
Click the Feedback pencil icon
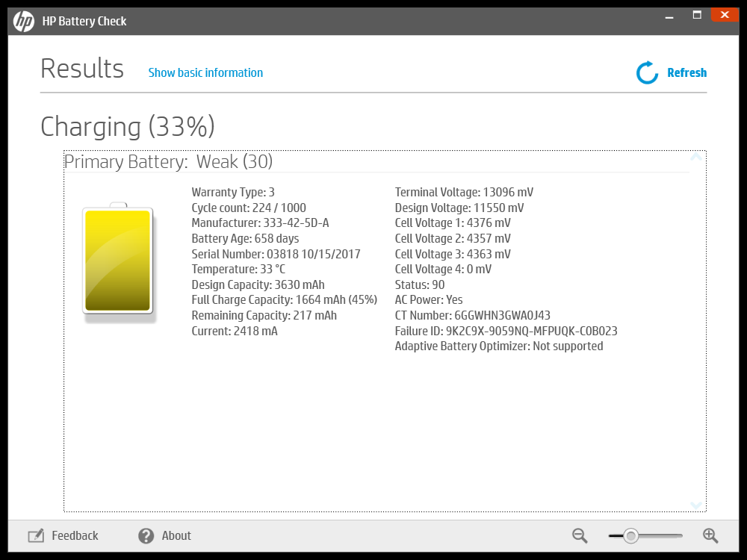(36, 535)
